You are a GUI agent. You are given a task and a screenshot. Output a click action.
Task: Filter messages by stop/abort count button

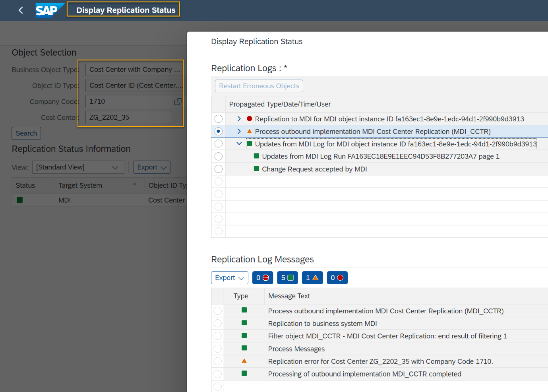pyautogui.click(x=263, y=278)
